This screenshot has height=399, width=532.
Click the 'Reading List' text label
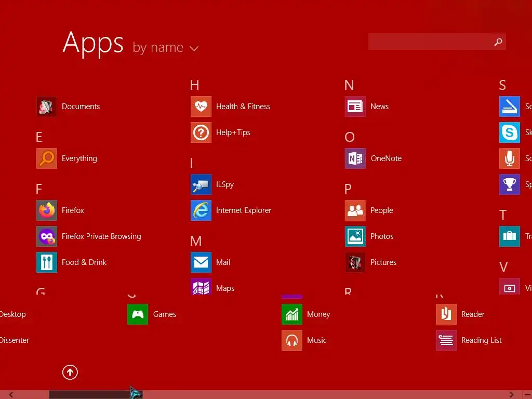click(x=481, y=340)
